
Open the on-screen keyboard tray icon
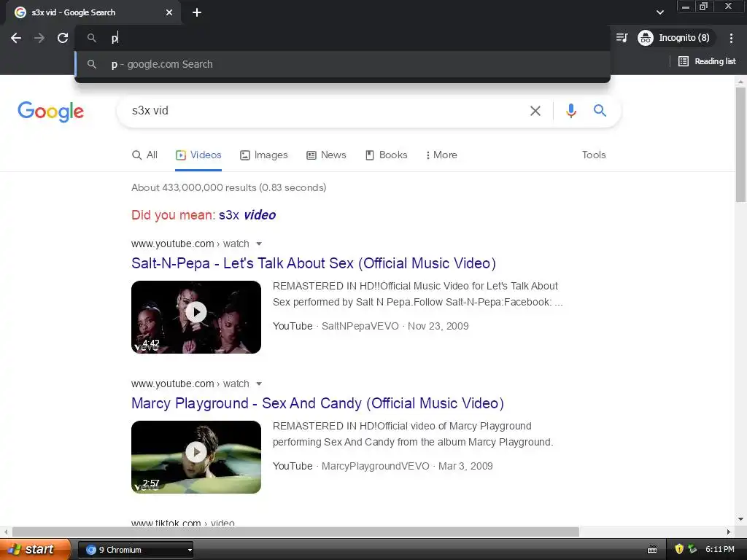coord(652,550)
